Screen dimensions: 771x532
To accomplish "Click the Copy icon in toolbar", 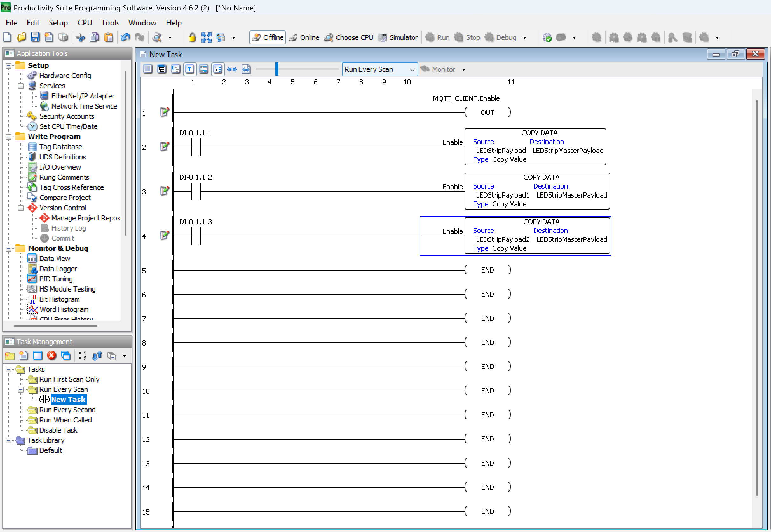I will (94, 37).
